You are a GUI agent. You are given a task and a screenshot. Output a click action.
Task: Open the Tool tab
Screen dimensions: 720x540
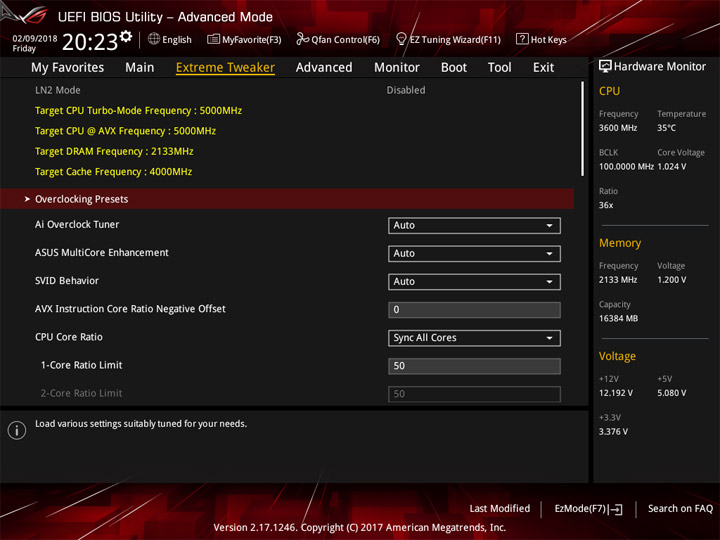point(499,68)
